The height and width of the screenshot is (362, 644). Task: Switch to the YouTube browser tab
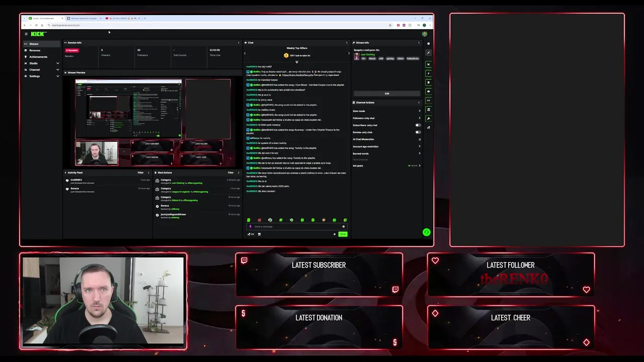[121, 18]
